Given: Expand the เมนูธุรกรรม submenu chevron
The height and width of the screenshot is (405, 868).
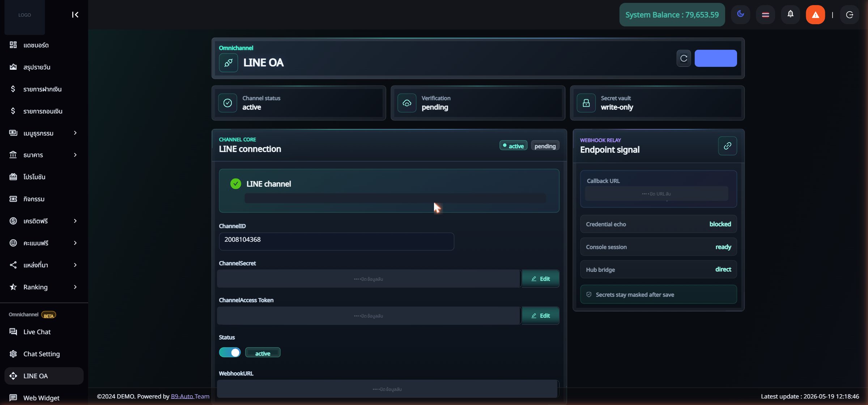Looking at the screenshot, I should 75,133.
